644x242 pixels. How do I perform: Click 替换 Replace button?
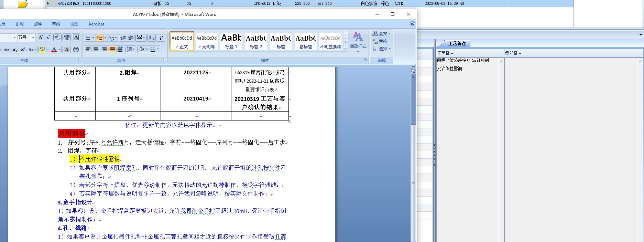tap(380, 41)
